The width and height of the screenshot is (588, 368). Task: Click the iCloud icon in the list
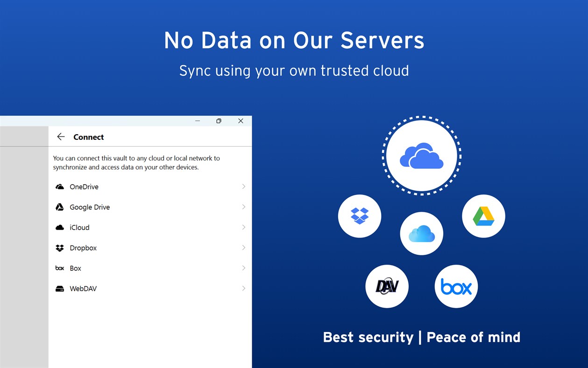(x=60, y=228)
